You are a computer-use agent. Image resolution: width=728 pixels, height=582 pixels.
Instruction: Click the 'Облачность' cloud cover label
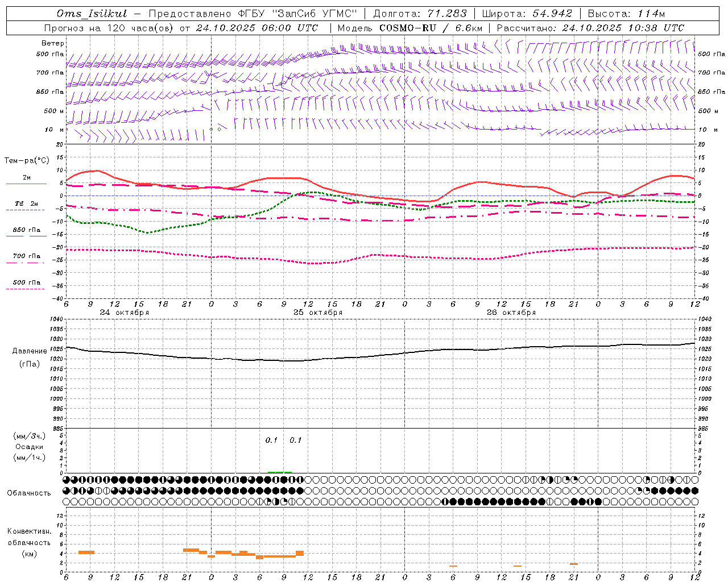pyautogui.click(x=29, y=493)
